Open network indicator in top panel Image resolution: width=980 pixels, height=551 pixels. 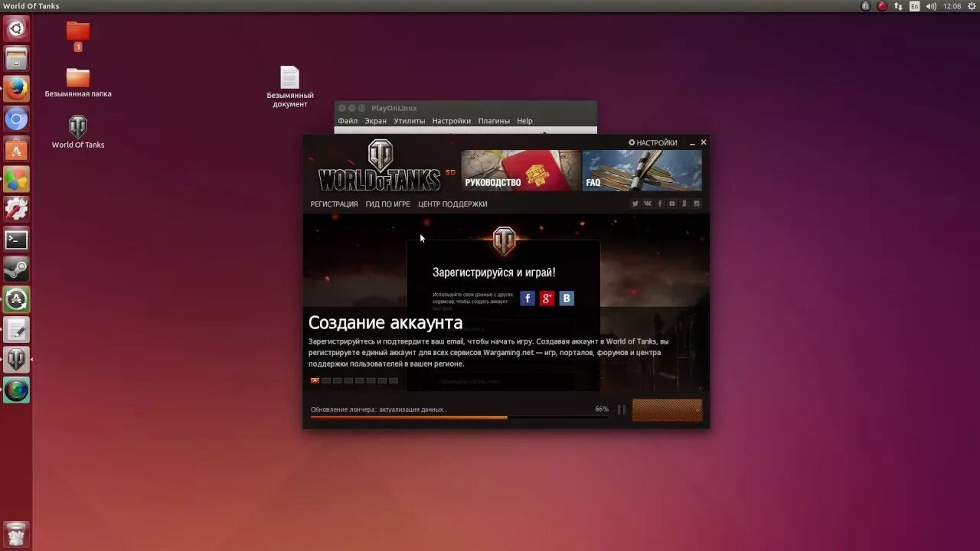point(898,6)
